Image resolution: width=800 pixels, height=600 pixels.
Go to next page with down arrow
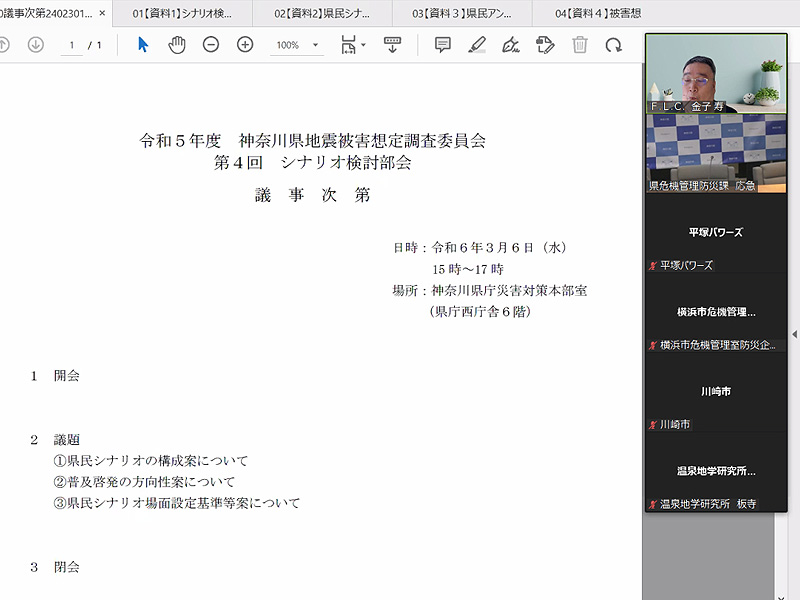point(36,45)
